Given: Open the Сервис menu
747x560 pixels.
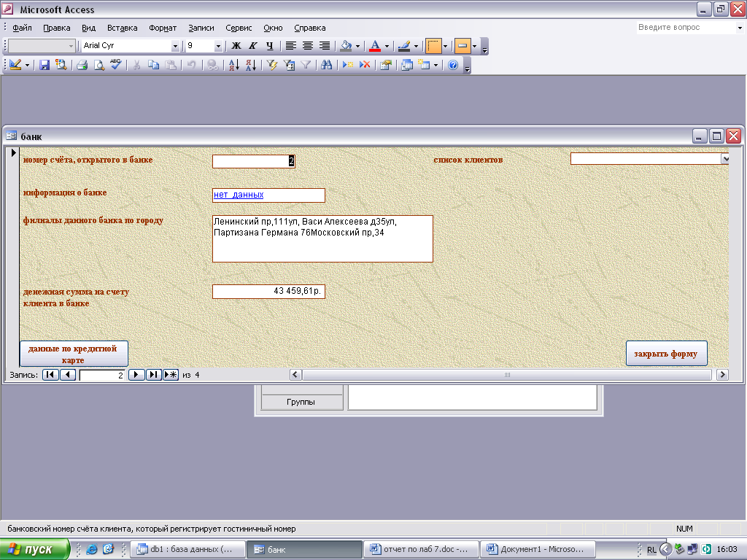Looking at the screenshot, I should (239, 28).
